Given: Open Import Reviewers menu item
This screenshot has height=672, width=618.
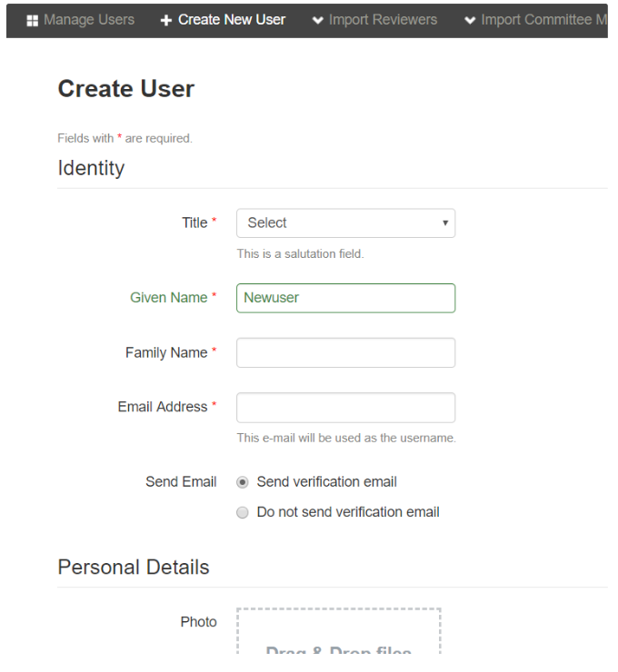Looking at the screenshot, I should [374, 20].
